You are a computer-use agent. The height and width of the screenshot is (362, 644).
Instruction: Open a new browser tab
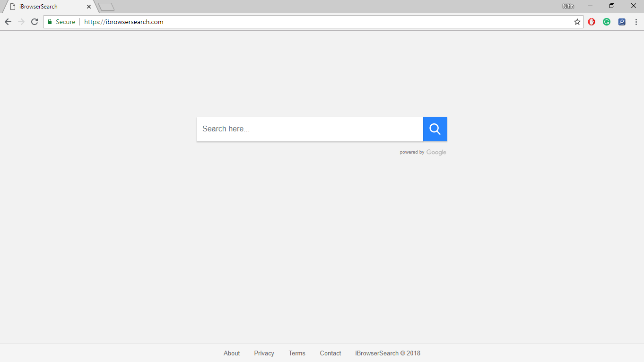[x=106, y=7]
